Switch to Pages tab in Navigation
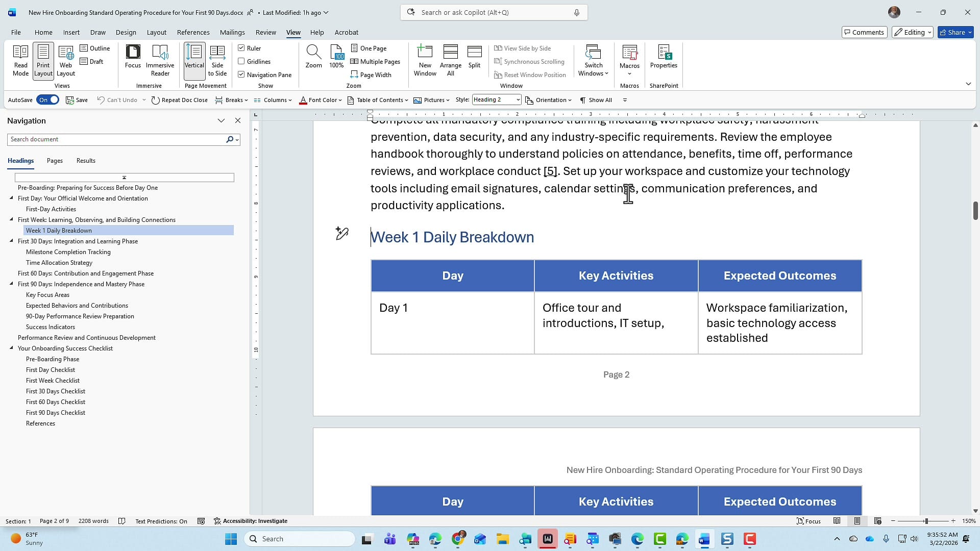 click(x=55, y=161)
